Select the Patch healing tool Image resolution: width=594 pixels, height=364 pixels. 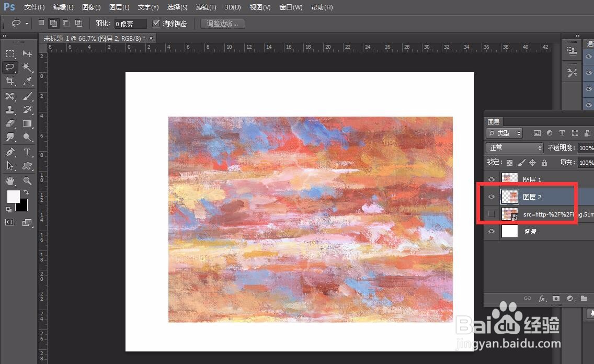pos(10,96)
